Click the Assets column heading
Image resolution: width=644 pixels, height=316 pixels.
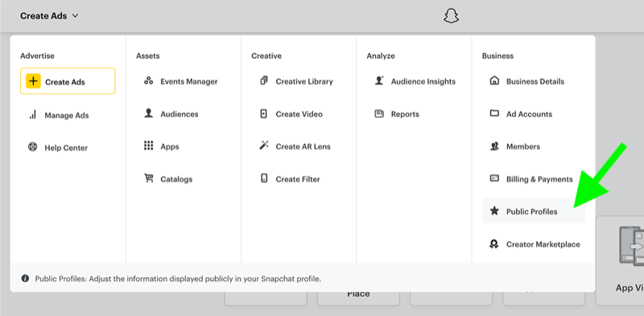pos(148,56)
